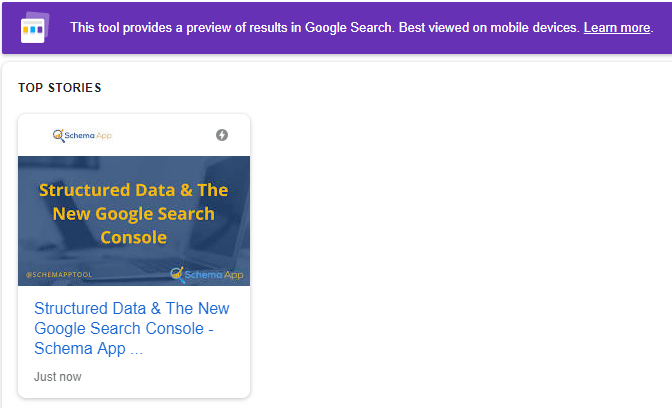Click the Schema App publisher logo atop card
This screenshot has width=672, height=408.
click(x=82, y=135)
